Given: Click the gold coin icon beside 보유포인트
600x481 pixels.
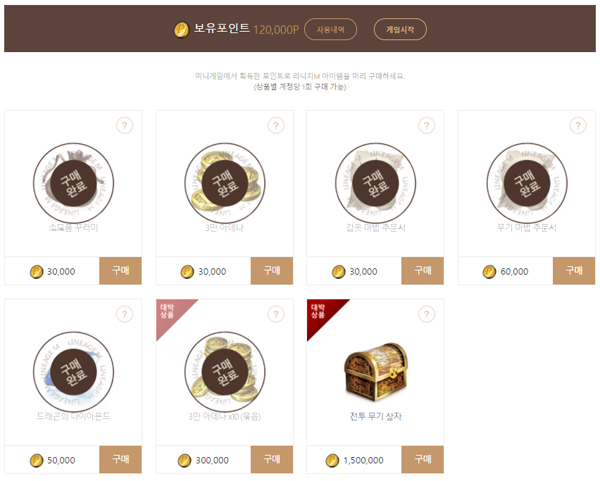Looking at the screenshot, I should point(181,29).
